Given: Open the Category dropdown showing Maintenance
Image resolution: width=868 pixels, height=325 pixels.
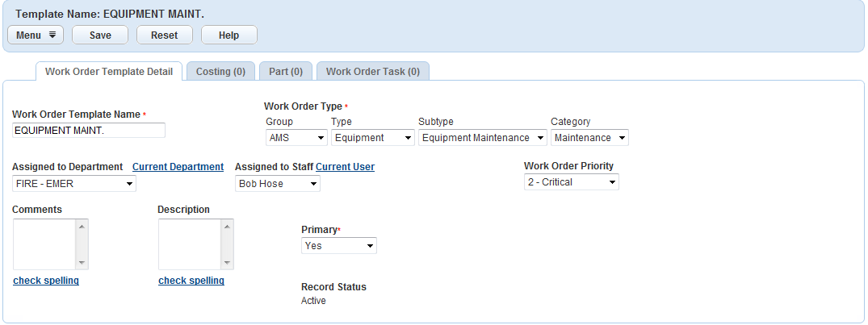Looking at the screenshot, I should point(589,138).
